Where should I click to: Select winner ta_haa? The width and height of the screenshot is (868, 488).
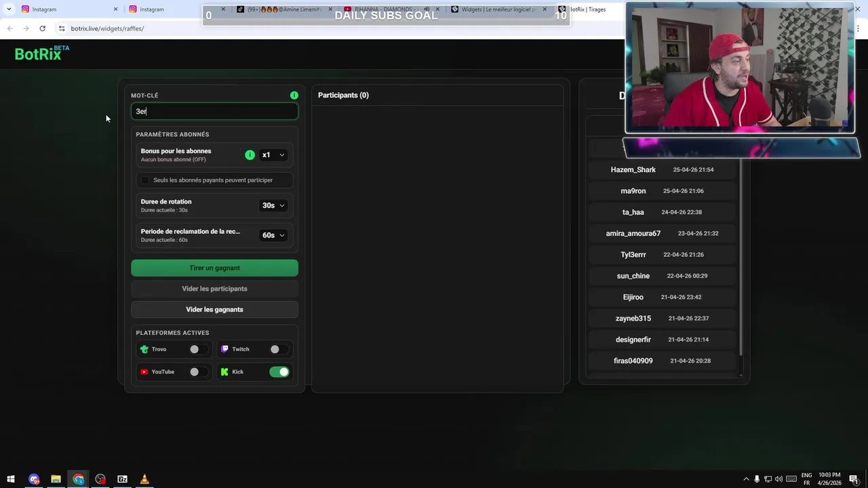[x=663, y=212]
